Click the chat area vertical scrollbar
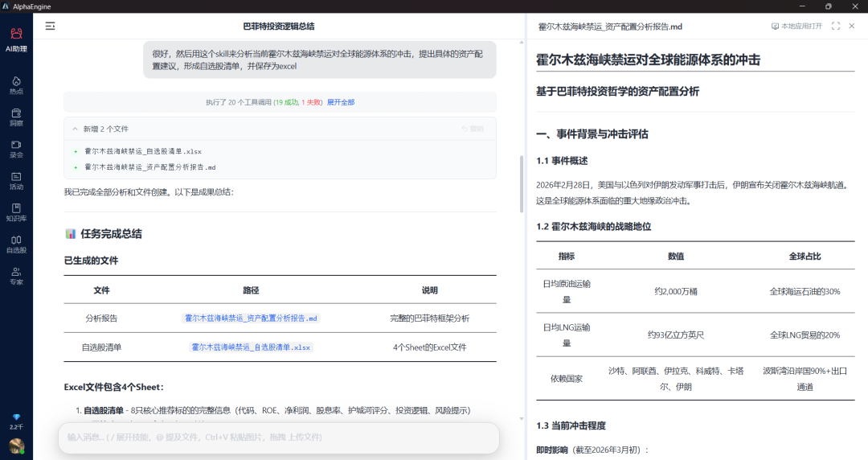Image resolution: width=868 pixels, height=460 pixels. (x=522, y=184)
